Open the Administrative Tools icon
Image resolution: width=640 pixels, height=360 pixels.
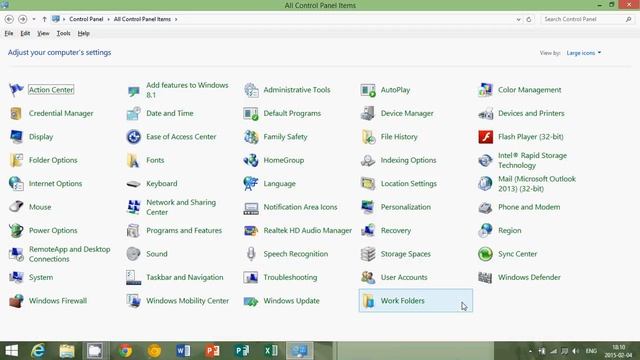point(251,90)
